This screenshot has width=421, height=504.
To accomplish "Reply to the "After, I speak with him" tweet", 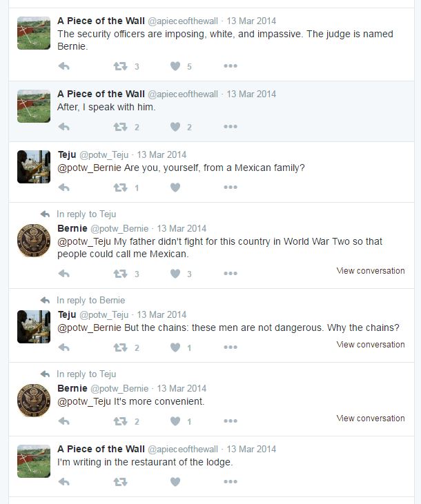I will [x=64, y=127].
